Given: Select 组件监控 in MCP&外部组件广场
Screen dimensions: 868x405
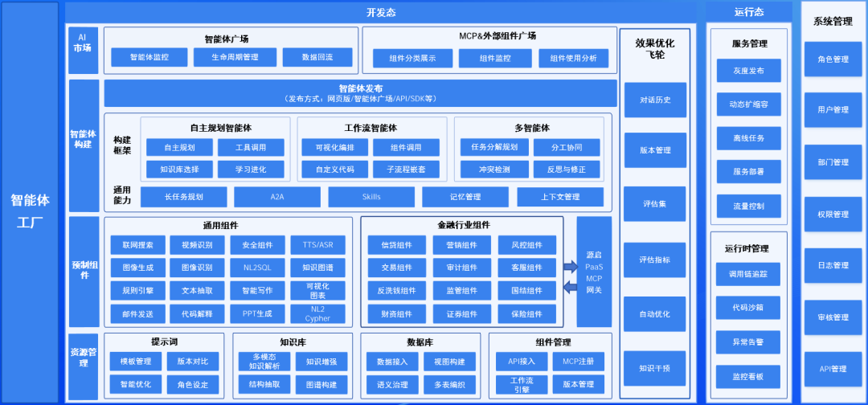Looking at the screenshot, I should [x=495, y=59].
